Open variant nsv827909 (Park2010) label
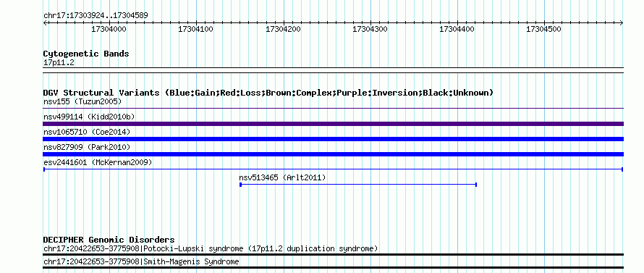The width and height of the screenshot is (644, 273). click(87, 147)
